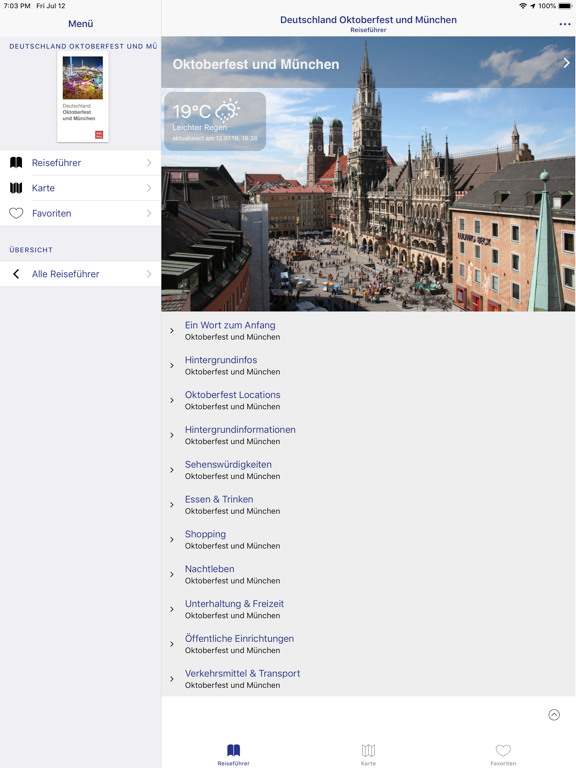Expand the Karte sidebar row chevron
This screenshot has width=576, height=768.
pyautogui.click(x=149, y=188)
